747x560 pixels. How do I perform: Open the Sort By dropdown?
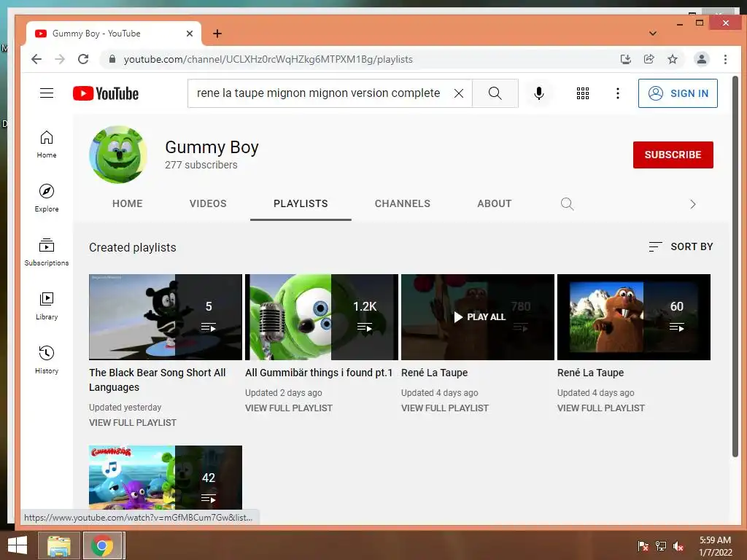681,246
